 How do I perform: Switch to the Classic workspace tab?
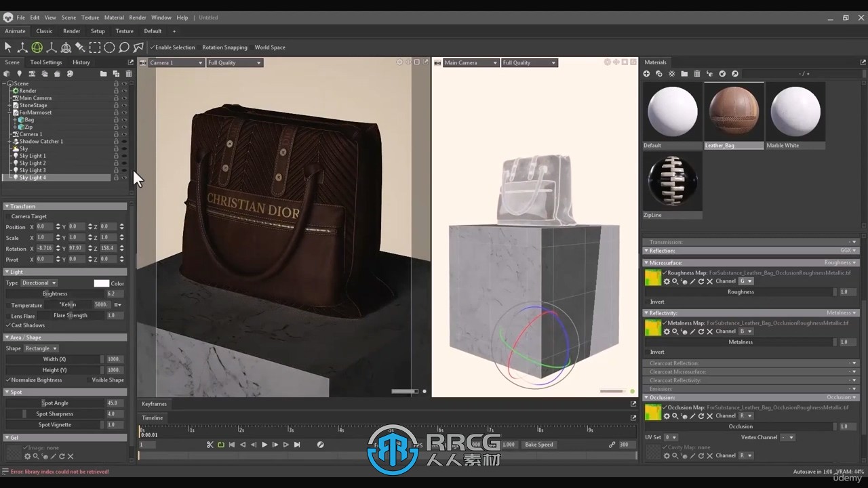click(44, 31)
